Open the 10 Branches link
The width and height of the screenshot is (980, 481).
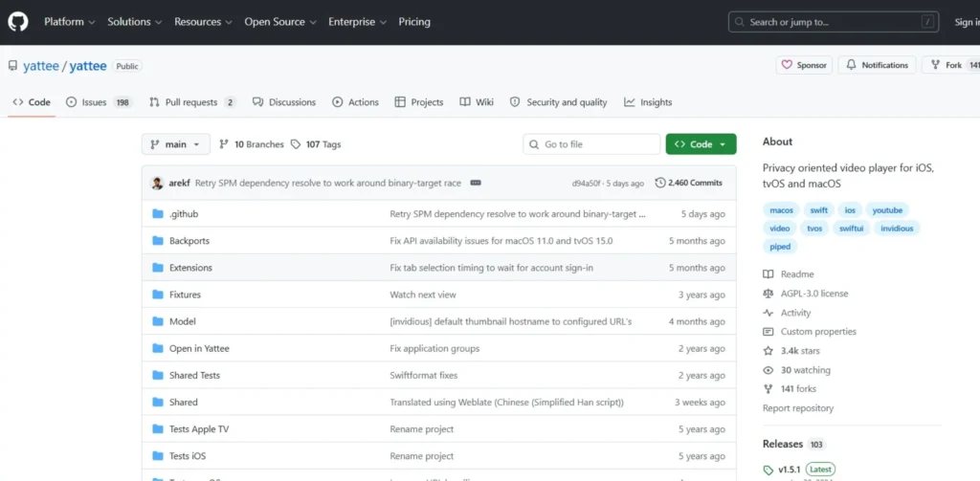[252, 144]
